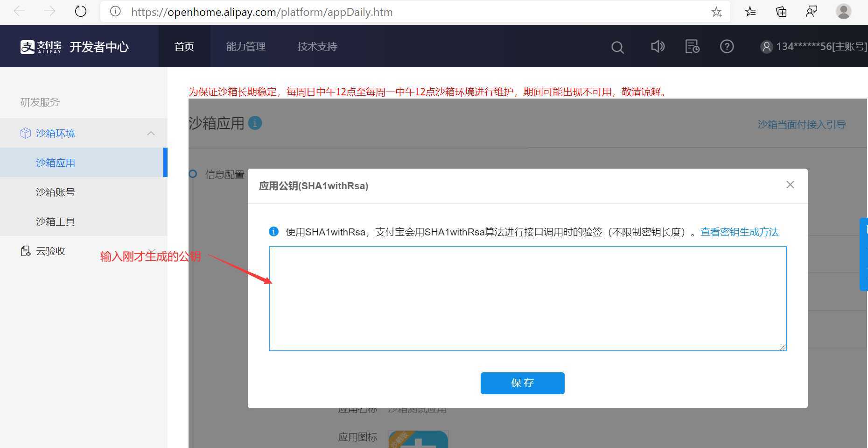
Task: Click the 保存 button
Action: tap(522, 383)
